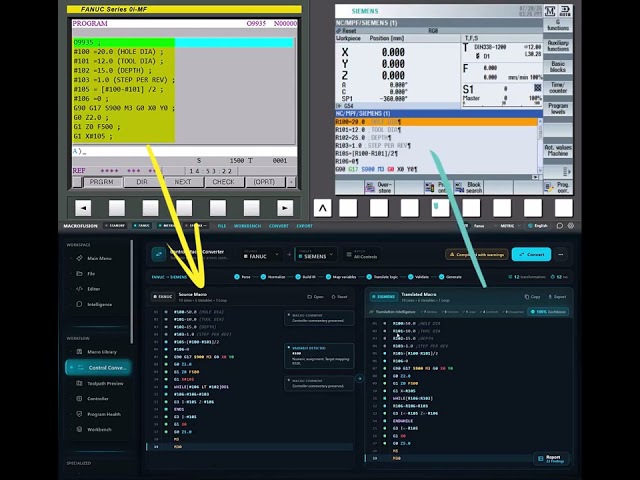
Task: Open the Fanuc controller dropdown in the top bar
Action: pos(478,226)
